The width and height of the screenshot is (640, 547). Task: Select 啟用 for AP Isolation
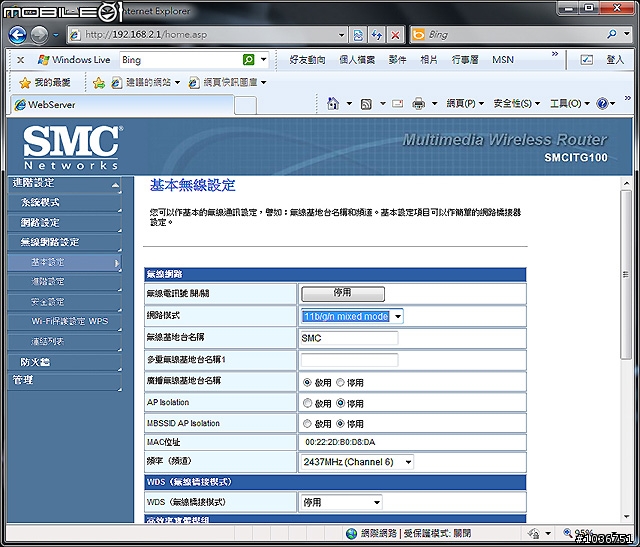click(307, 403)
